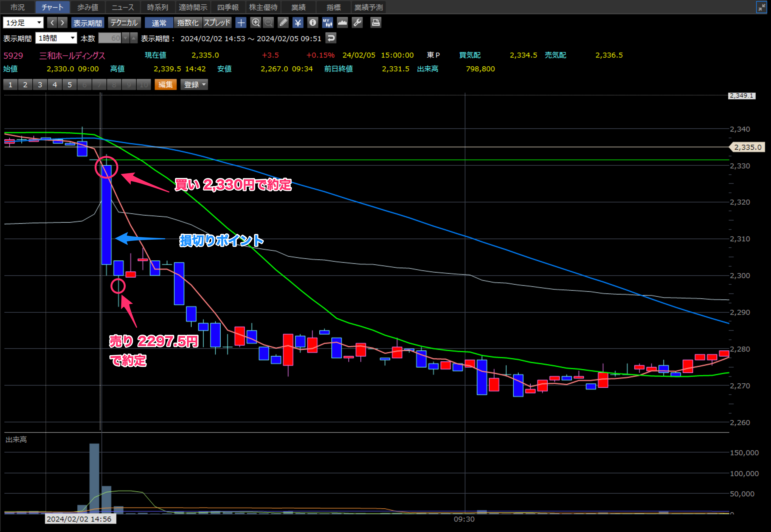Image resolution: width=771 pixels, height=532 pixels.
Task: Click the yen price display icon
Action: 298,23
